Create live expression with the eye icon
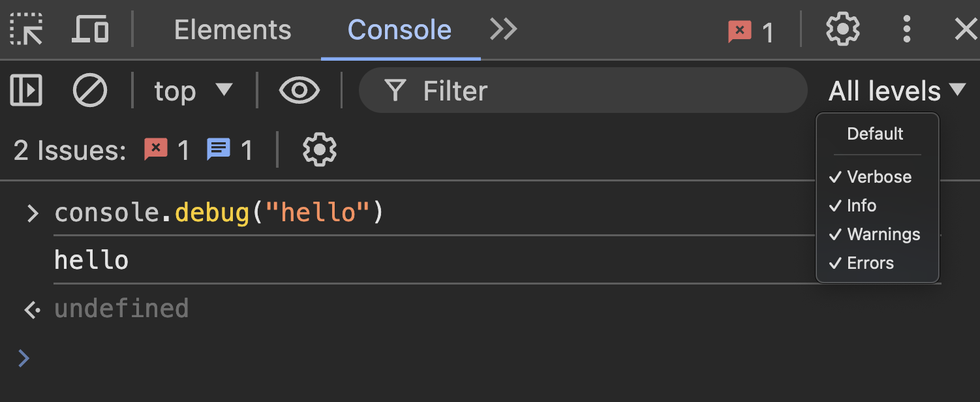 coord(299,90)
